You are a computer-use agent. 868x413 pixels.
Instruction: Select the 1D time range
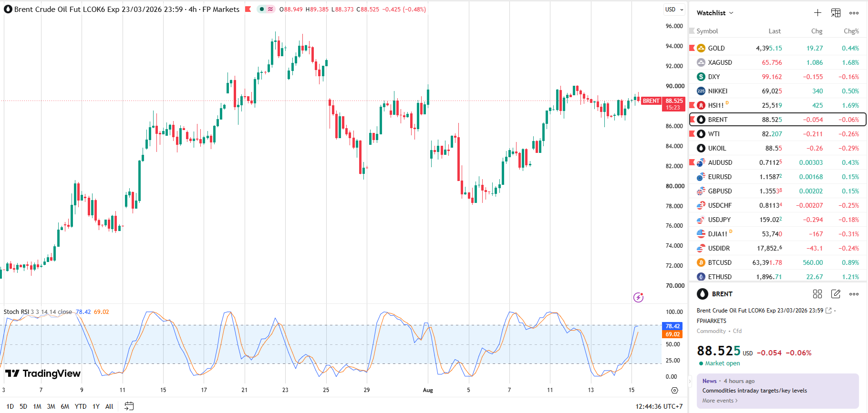pyautogui.click(x=10, y=406)
